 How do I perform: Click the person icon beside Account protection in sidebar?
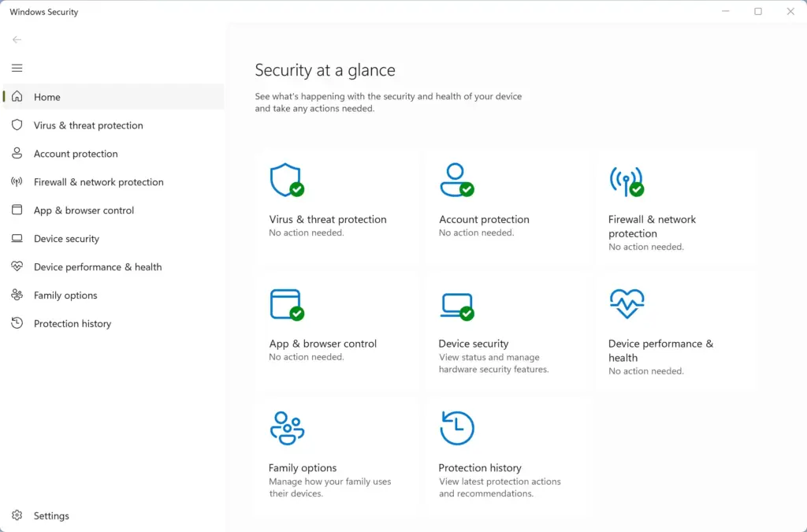click(17, 154)
